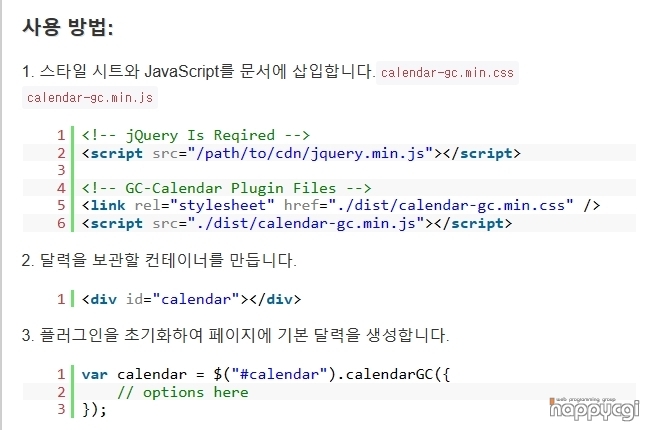Click the heading '사용 방법:'
The width and height of the screenshot is (650, 430).
tap(68, 28)
